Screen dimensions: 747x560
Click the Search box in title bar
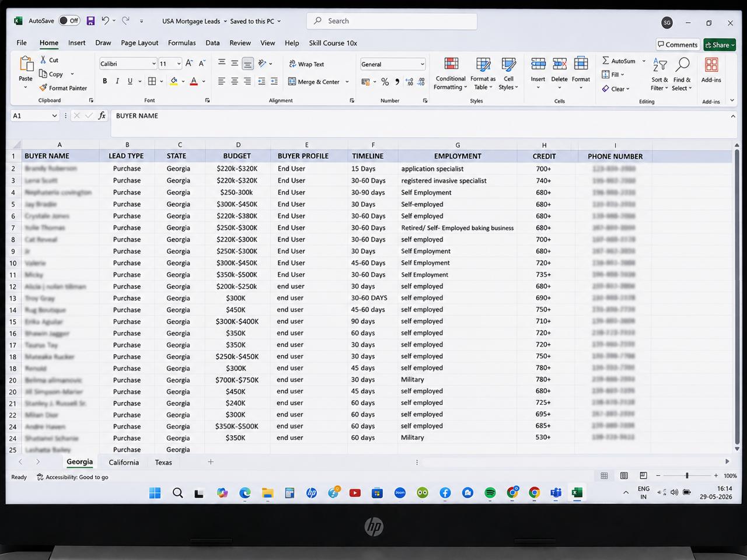[x=392, y=21]
